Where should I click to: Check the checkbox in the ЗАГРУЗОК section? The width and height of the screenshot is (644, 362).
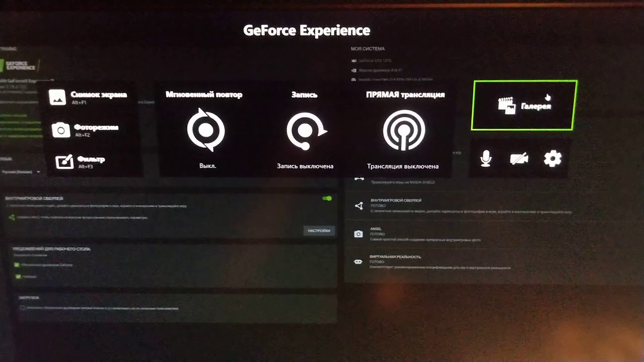[x=22, y=308]
